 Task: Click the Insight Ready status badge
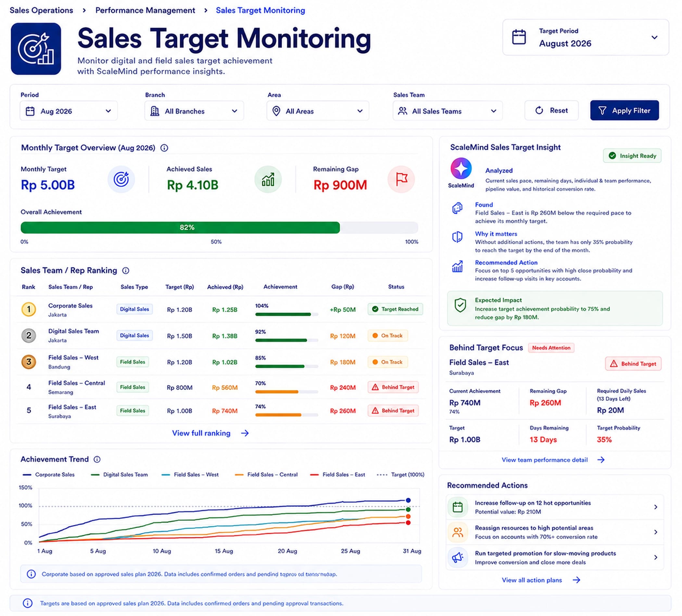click(x=632, y=156)
